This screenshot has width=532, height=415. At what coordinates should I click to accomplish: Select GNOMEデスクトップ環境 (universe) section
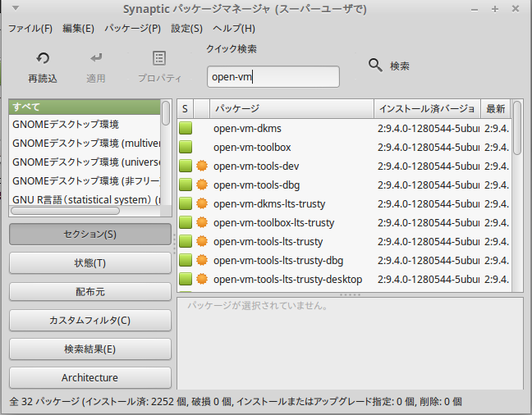coord(85,162)
